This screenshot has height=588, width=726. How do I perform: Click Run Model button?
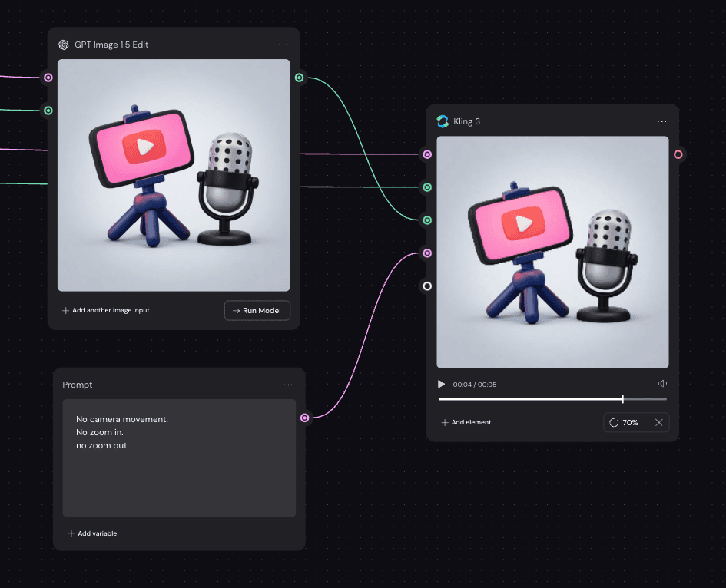click(x=257, y=310)
